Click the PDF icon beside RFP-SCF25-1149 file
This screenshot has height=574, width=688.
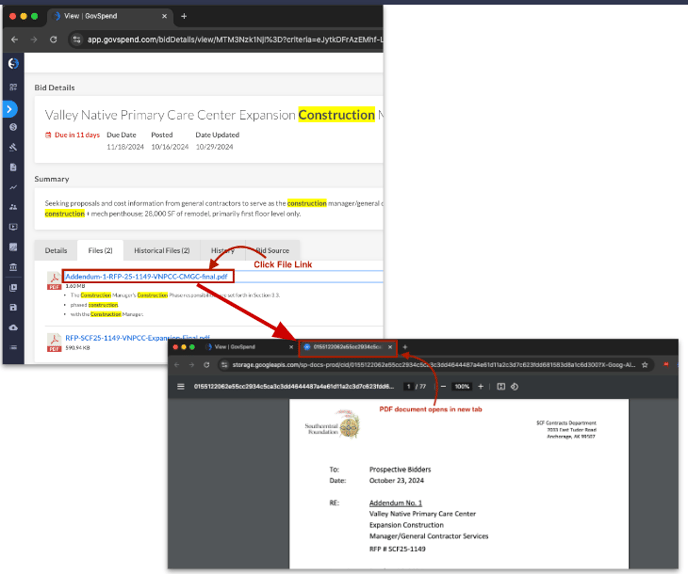pos(54,342)
